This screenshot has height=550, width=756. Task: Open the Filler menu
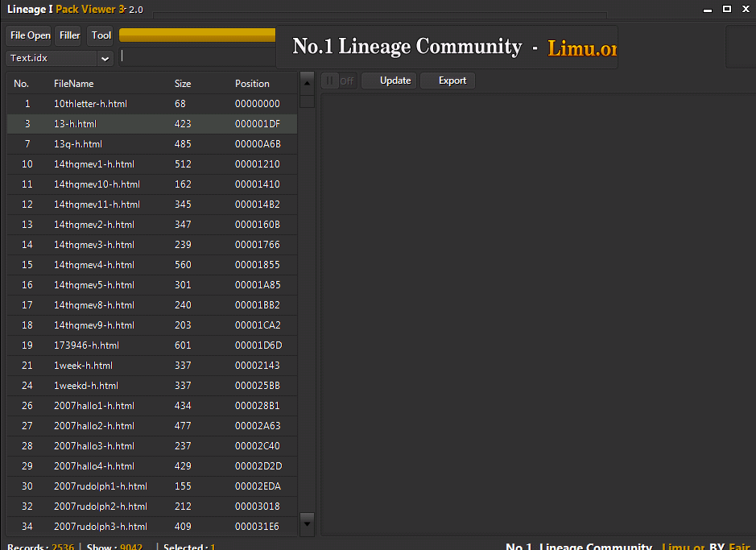(69, 35)
